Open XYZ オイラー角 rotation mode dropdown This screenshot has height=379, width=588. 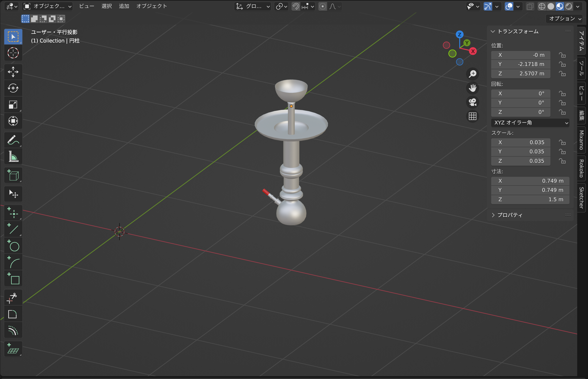pyautogui.click(x=530, y=123)
